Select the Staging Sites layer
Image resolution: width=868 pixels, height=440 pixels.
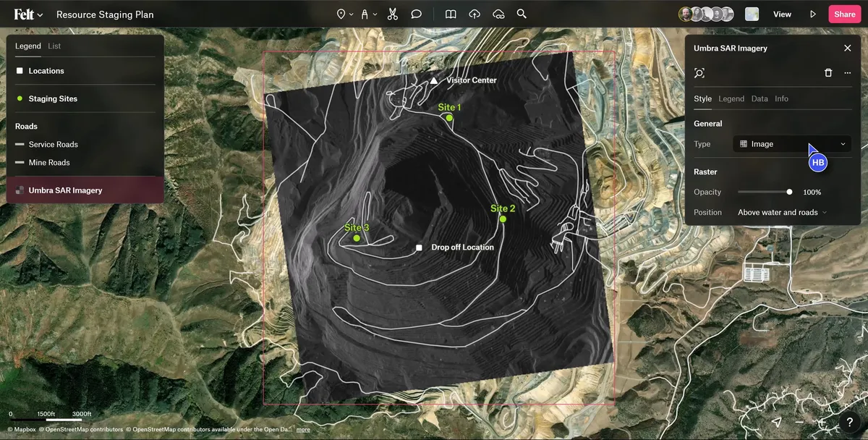click(85, 98)
